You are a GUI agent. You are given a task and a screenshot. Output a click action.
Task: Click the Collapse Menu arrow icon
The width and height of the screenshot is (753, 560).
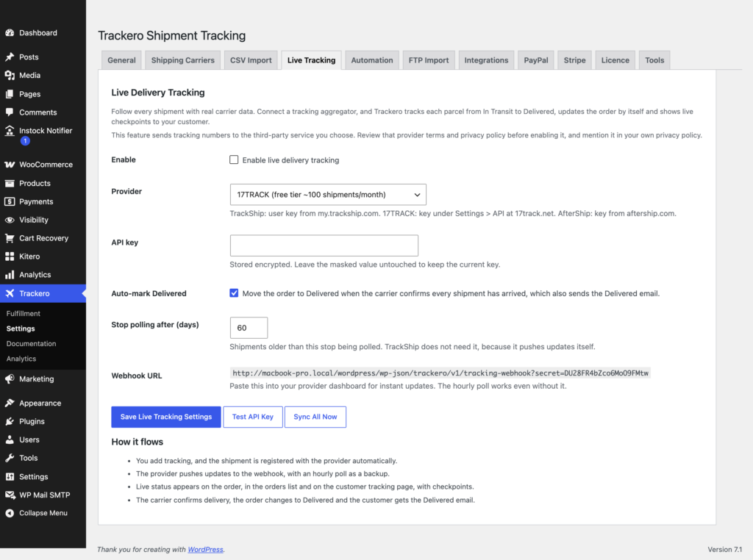coord(10,513)
